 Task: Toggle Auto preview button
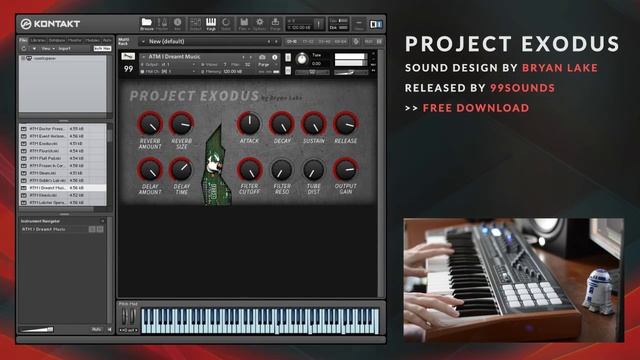97,329
